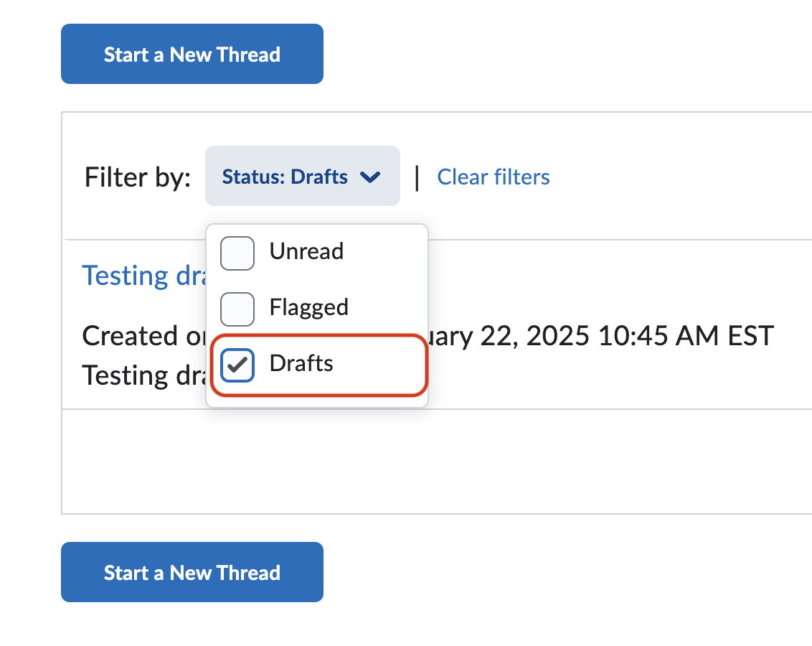Viewport: 812px width, 646px height.
Task: Select the Unread option in the filter menu
Action: pyautogui.click(x=306, y=252)
